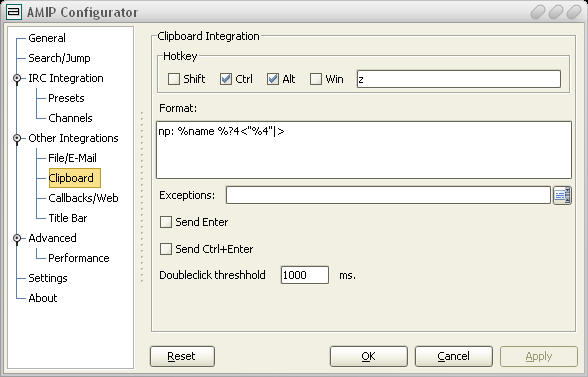Viewport: 588px width, 377px height.
Task: Select the Advanced tree item
Action: click(52, 238)
